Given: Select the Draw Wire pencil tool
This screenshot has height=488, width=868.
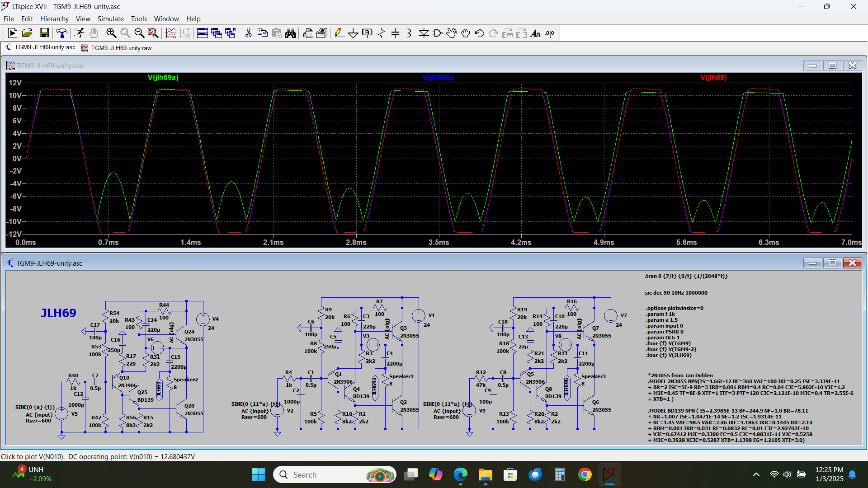Looking at the screenshot, I should 340,33.
